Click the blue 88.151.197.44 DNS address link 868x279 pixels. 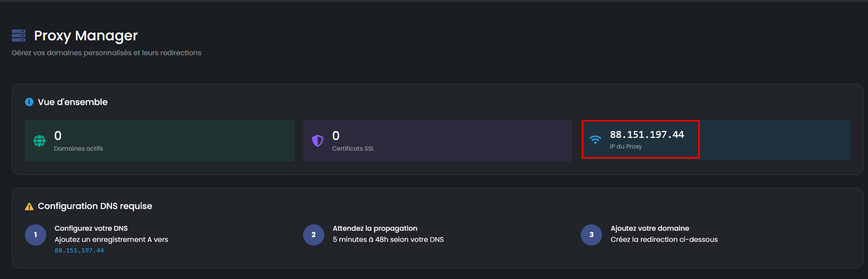(79, 250)
